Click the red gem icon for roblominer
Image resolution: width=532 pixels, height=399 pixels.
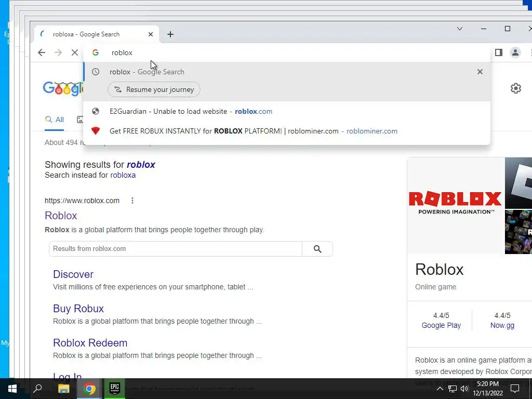tap(96, 130)
